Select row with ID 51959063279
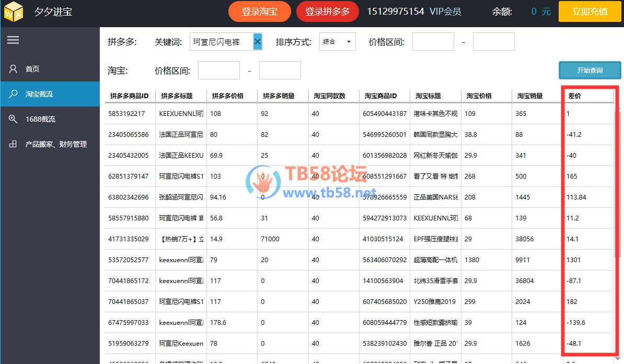The image size is (624, 364). [x=360, y=343]
